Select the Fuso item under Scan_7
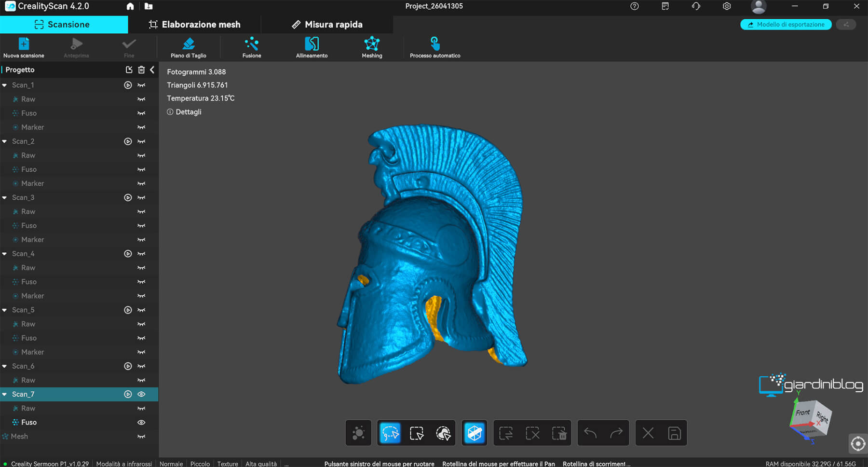Image resolution: width=868 pixels, height=467 pixels. (29, 423)
